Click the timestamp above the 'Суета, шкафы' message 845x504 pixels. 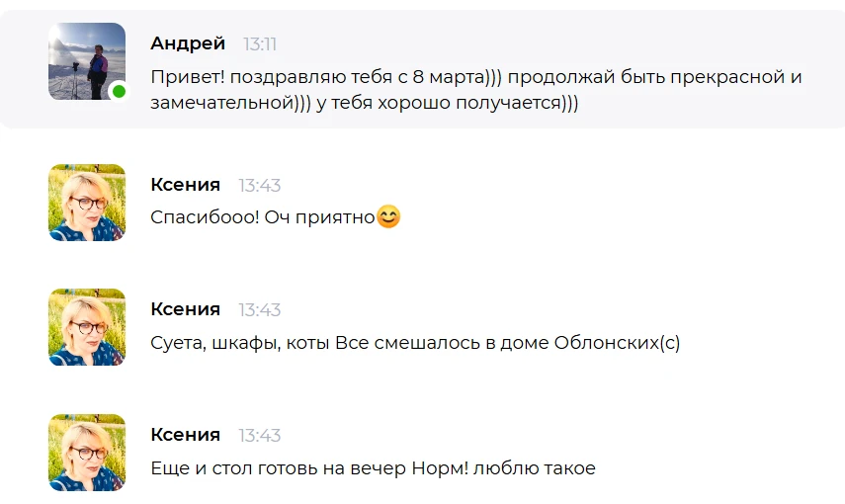point(260,309)
